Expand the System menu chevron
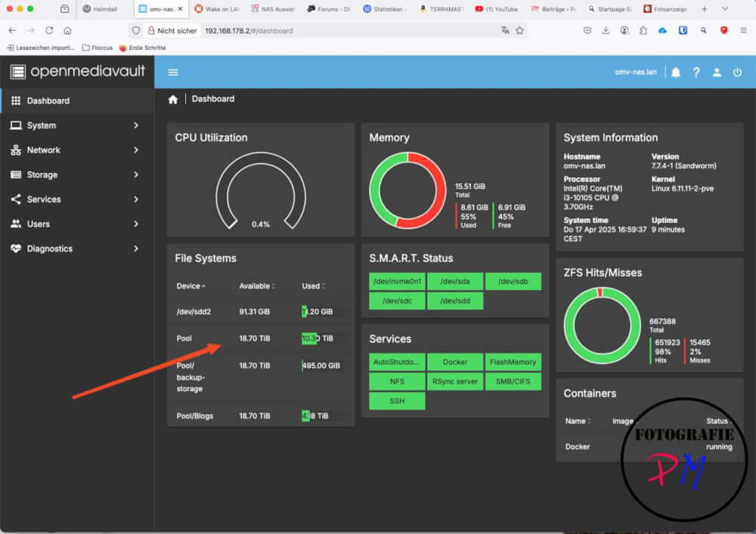 pos(136,125)
